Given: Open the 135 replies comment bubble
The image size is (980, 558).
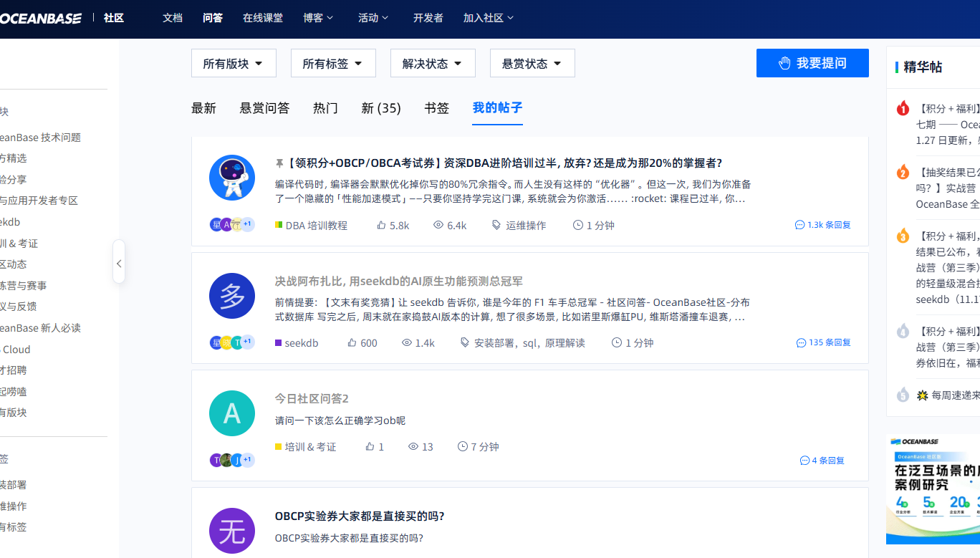Looking at the screenshot, I should (x=801, y=343).
